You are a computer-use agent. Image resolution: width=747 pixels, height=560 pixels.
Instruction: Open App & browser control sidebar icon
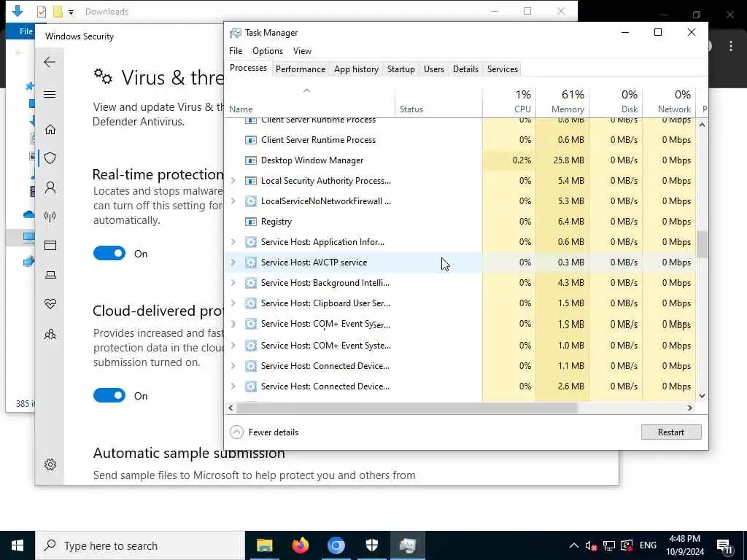(x=50, y=245)
